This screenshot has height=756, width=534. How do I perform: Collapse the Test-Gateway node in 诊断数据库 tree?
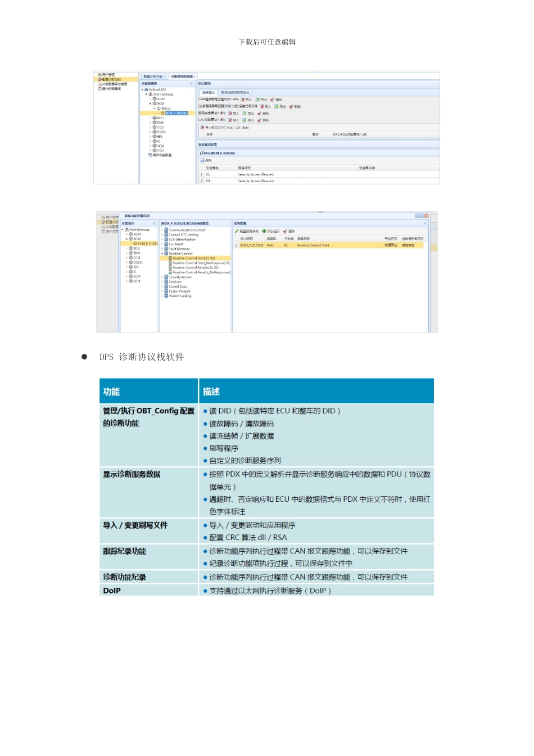click(x=147, y=94)
